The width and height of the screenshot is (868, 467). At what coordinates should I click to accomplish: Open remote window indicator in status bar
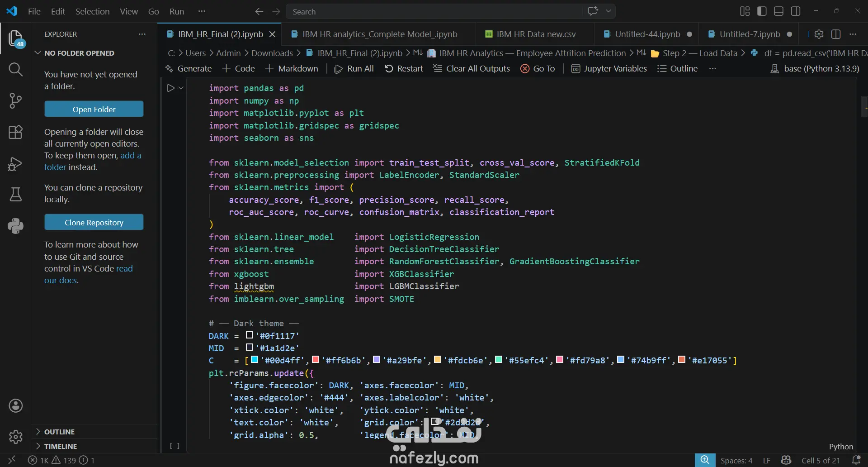click(x=12, y=460)
